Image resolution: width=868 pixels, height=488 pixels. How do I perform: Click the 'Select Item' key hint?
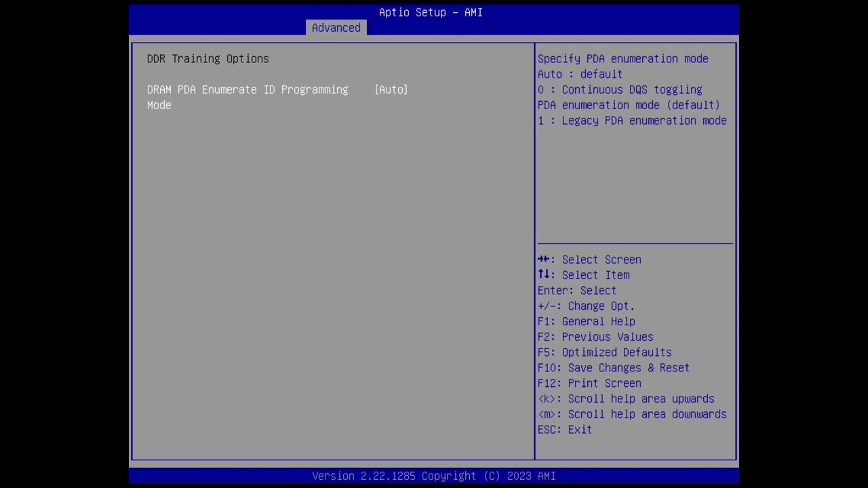pyautogui.click(x=584, y=275)
